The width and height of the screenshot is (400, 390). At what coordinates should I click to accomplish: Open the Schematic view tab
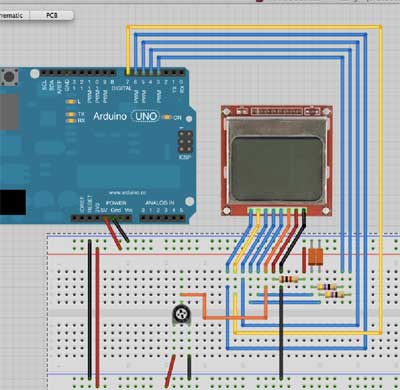14,15
